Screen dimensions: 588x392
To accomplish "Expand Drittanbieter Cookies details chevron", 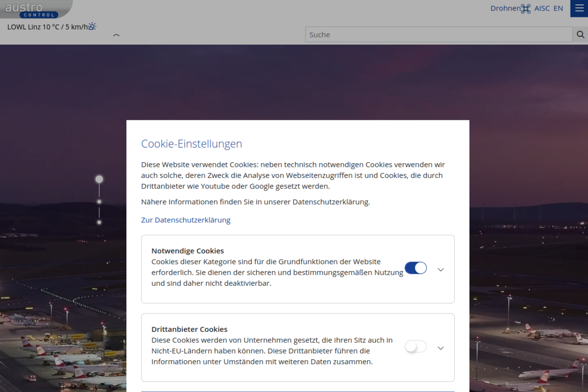I will [441, 348].
